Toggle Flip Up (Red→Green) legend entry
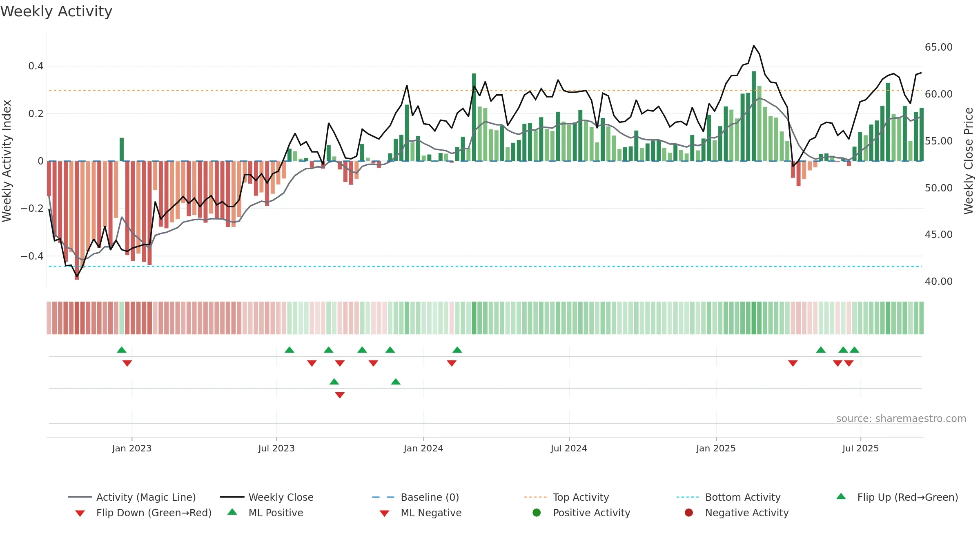This screenshot has height=551, width=980. (x=897, y=497)
